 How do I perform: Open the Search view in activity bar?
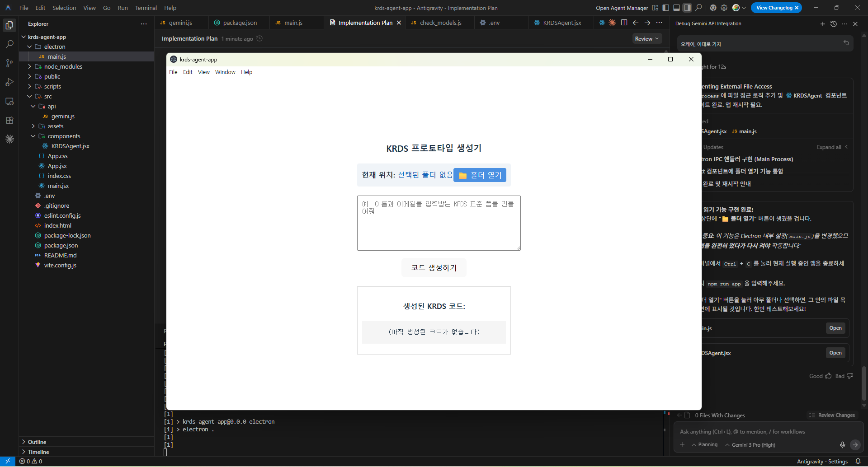tap(9, 44)
